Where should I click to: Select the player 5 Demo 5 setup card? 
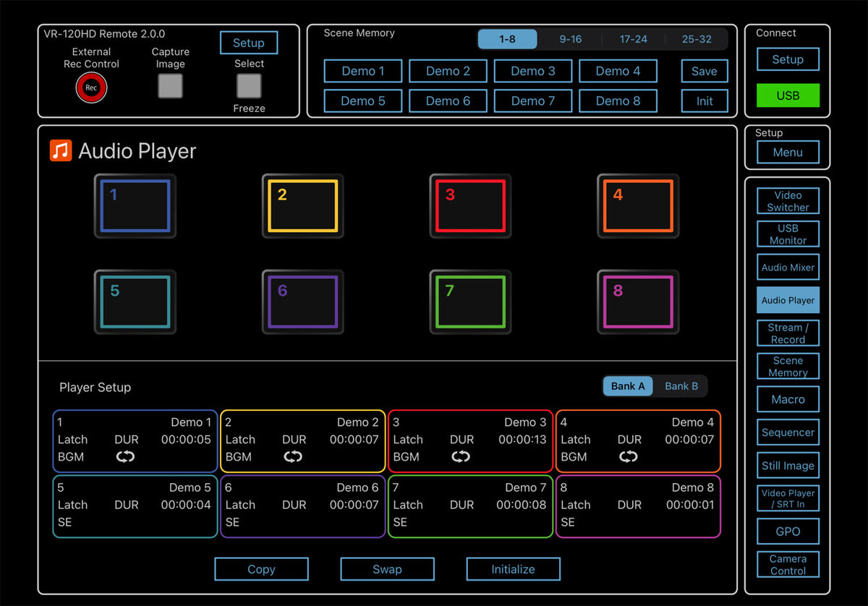coord(135,505)
